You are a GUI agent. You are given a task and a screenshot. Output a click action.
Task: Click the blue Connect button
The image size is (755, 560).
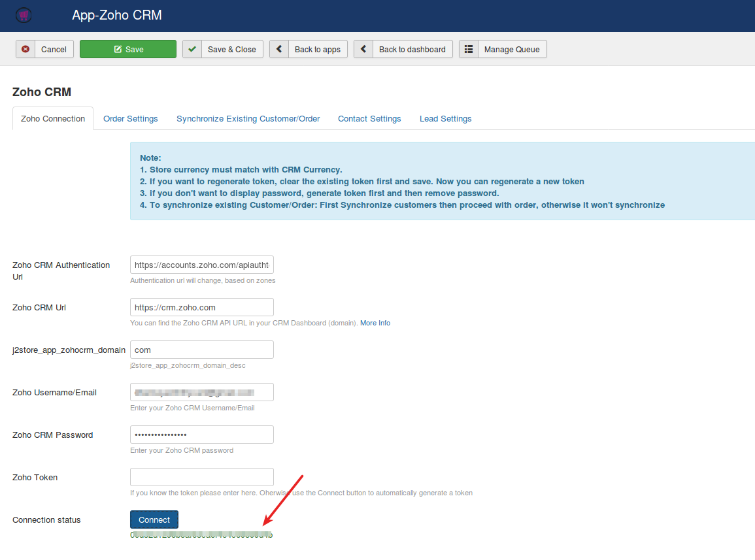(154, 519)
